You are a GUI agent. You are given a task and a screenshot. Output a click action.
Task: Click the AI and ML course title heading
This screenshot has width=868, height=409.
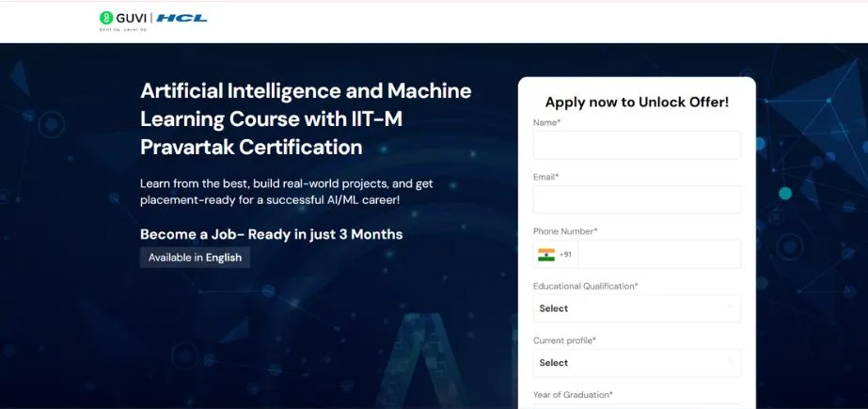click(306, 118)
